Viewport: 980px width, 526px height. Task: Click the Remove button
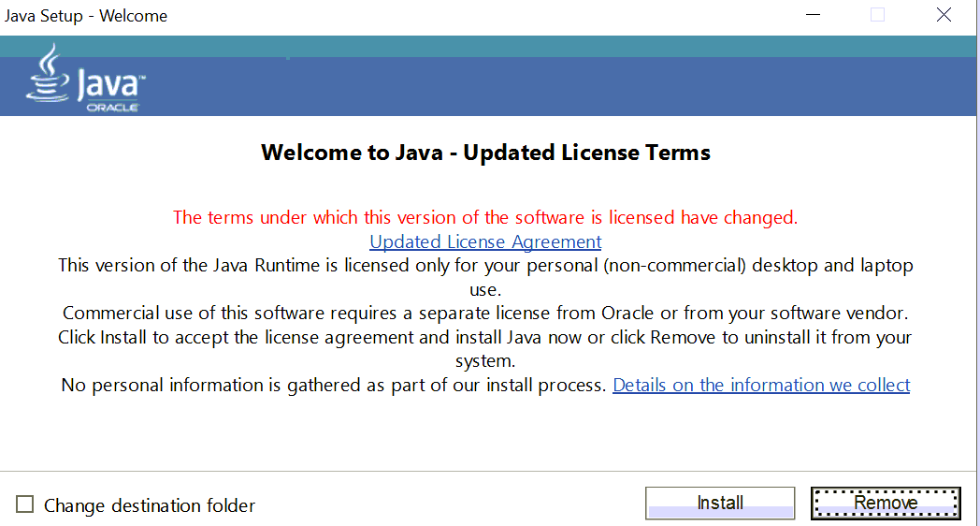pos(886,503)
